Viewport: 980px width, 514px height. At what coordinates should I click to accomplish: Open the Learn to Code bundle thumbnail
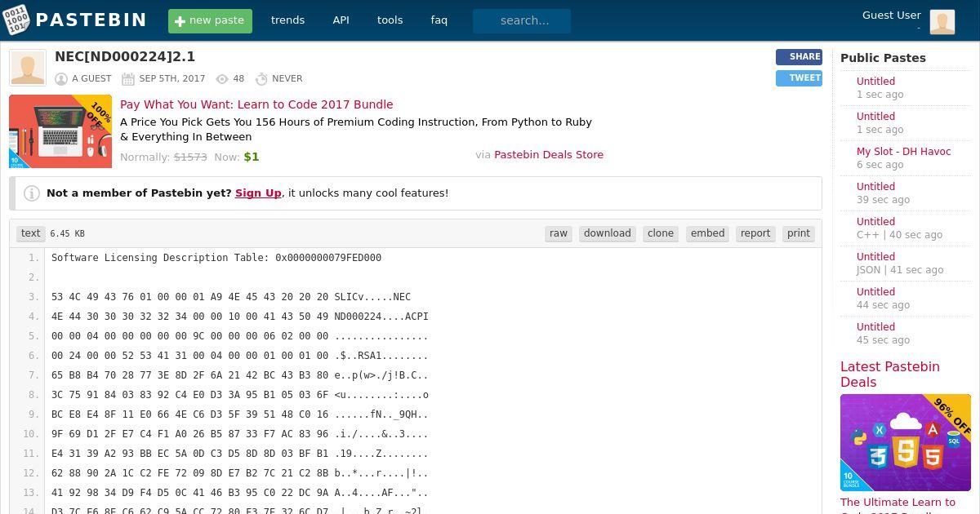click(60, 131)
